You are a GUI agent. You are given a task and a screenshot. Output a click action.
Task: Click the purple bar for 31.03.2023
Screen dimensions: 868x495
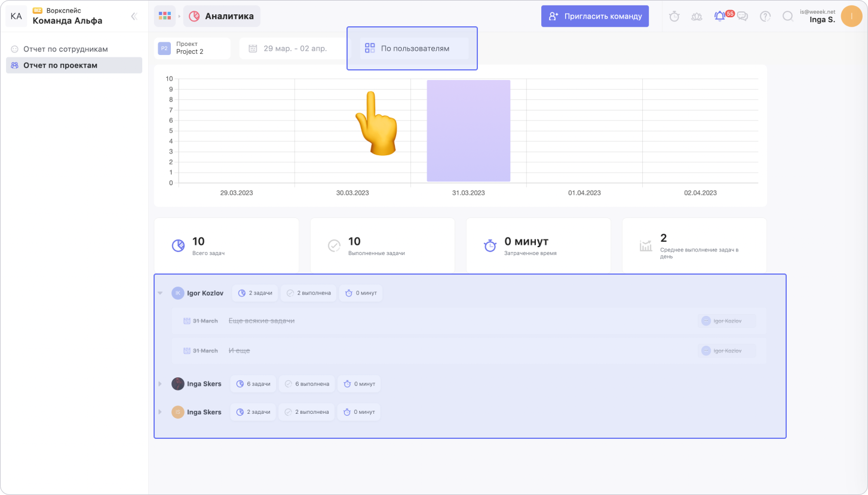468,131
